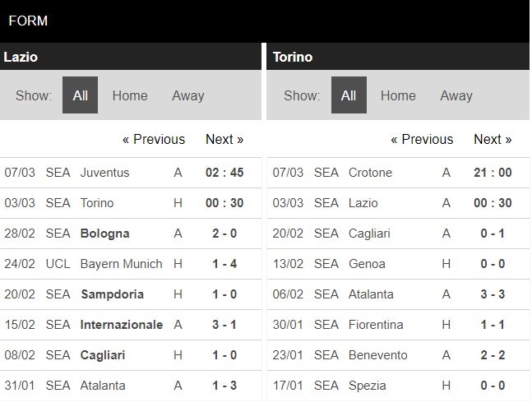Click Benevento in Torino's form list
The width and height of the screenshot is (532, 407).
click(x=378, y=355)
